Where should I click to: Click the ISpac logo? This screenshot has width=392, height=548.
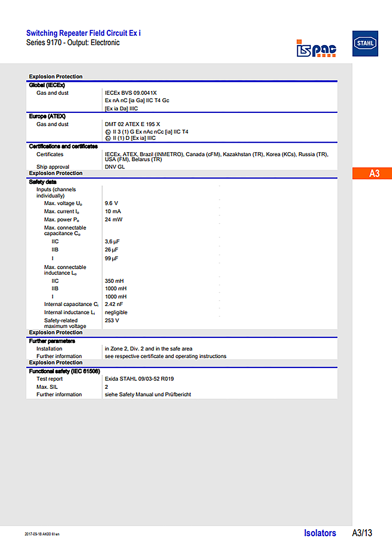tap(316, 49)
